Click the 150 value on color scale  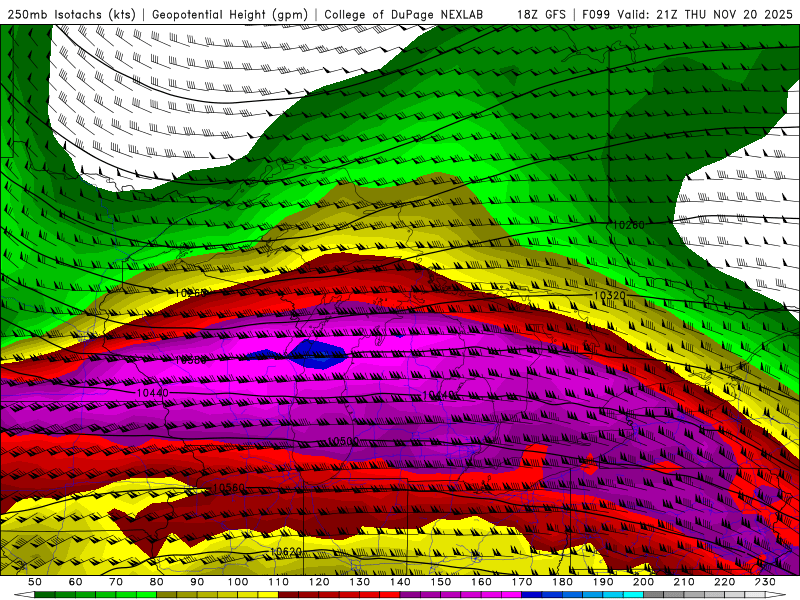point(441,582)
